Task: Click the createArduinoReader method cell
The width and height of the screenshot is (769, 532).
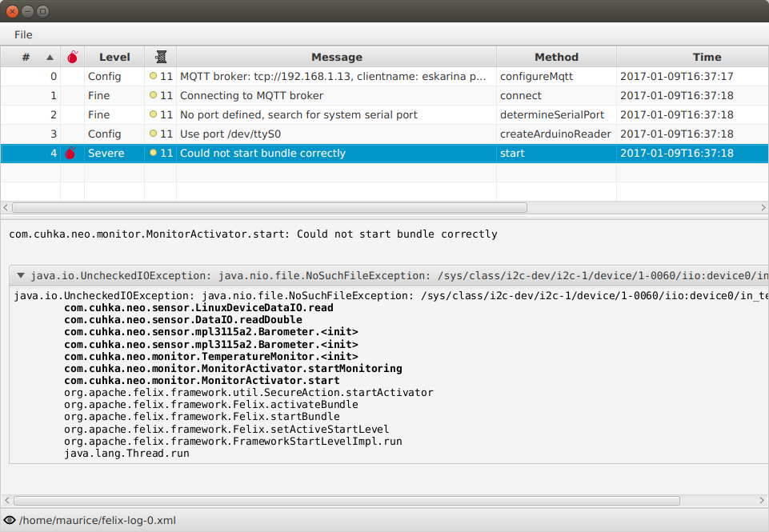Action: coord(556,134)
